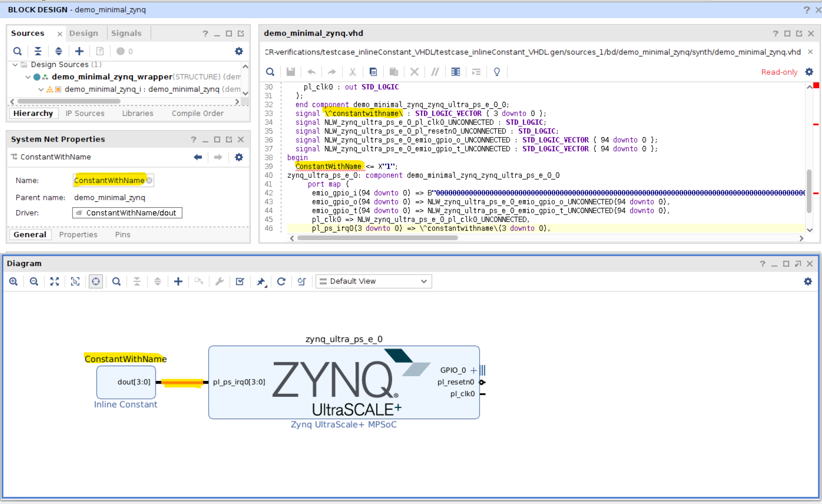Screen dimensions: 822x504
Task: Expand the GPIO_0 interface on Zynq block
Action: 473,370
